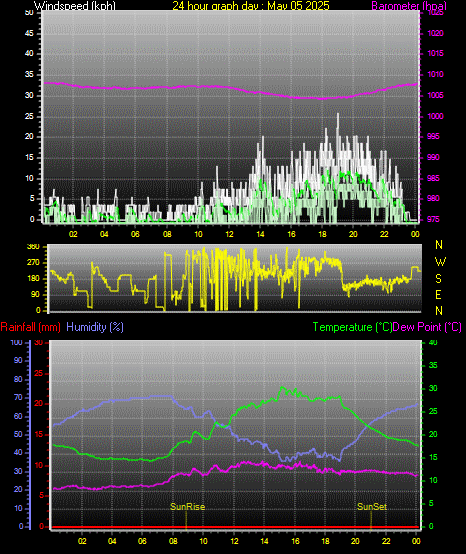Click the E compass direction letter
Screen dimensions: 466x554
point(438,295)
